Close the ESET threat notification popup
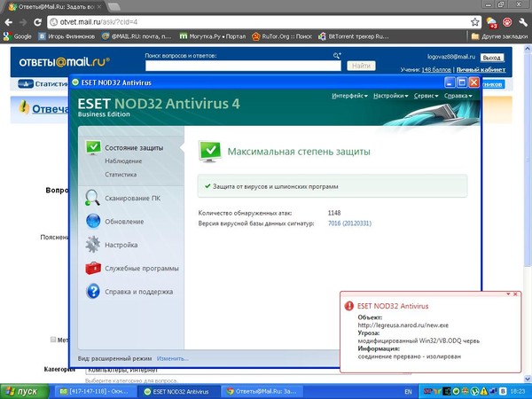 515,294
